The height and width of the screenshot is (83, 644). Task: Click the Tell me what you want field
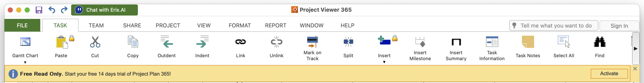pos(554,26)
